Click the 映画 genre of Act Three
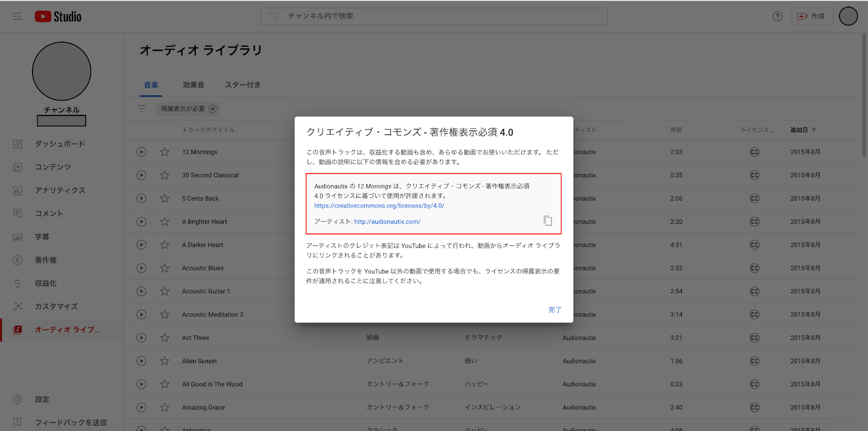 tap(373, 338)
